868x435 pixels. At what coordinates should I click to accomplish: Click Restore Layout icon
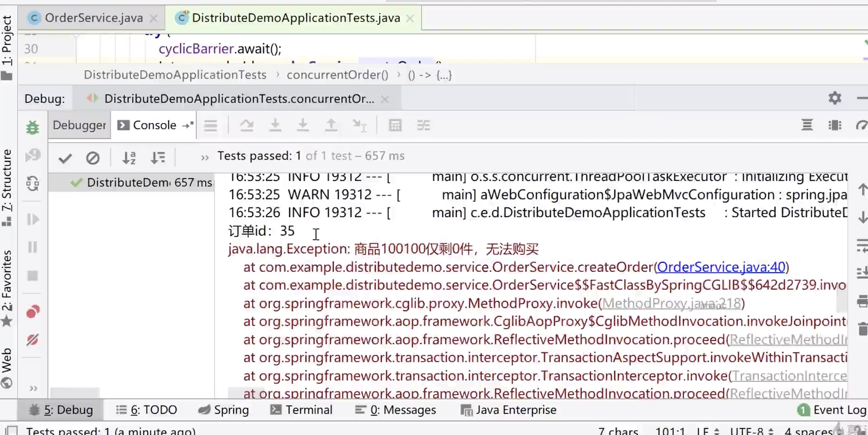point(807,125)
